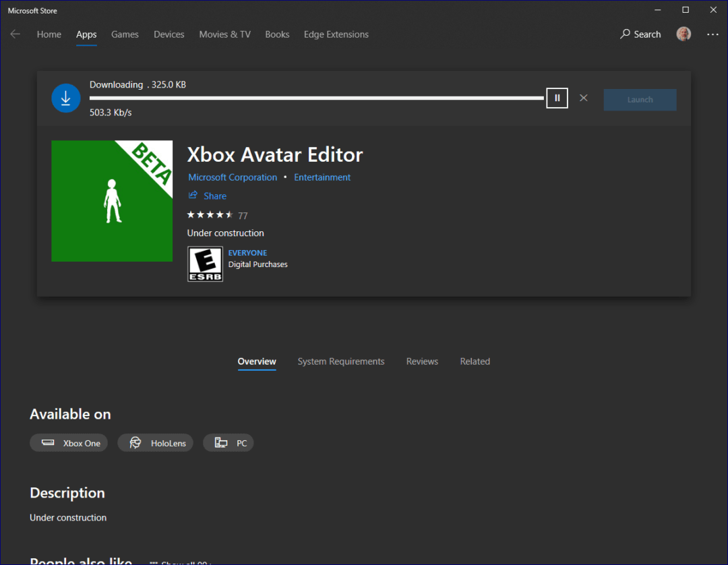Pause the download

click(557, 98)
